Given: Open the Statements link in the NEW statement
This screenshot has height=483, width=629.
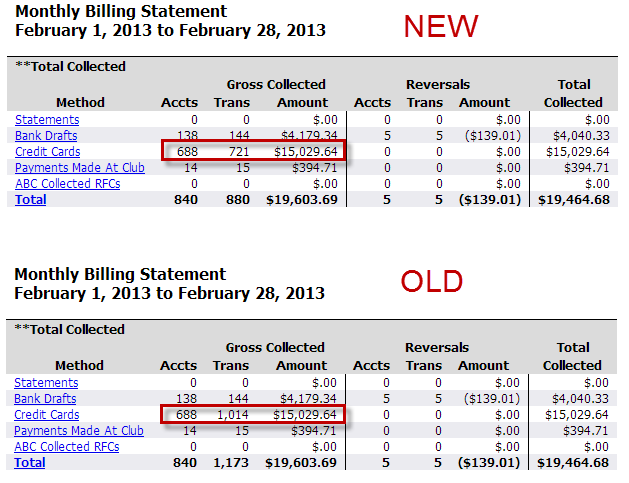Looking at the screenshot, I should point(47,120).
